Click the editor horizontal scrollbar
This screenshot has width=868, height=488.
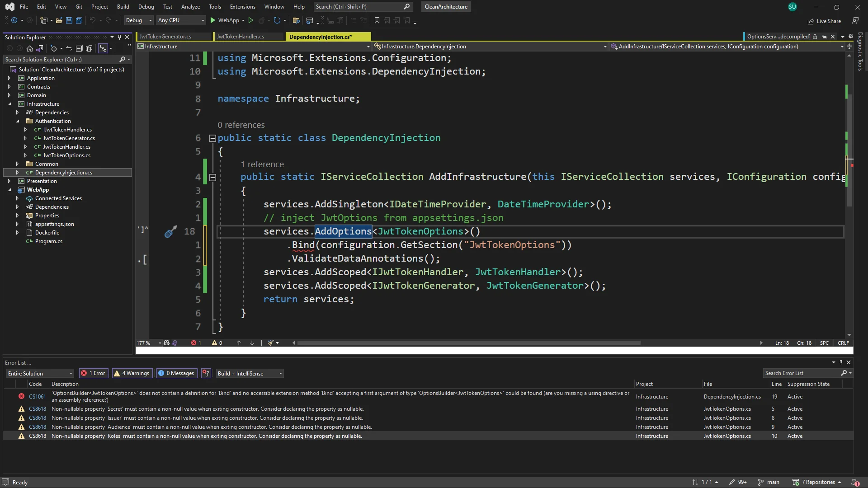468,343
